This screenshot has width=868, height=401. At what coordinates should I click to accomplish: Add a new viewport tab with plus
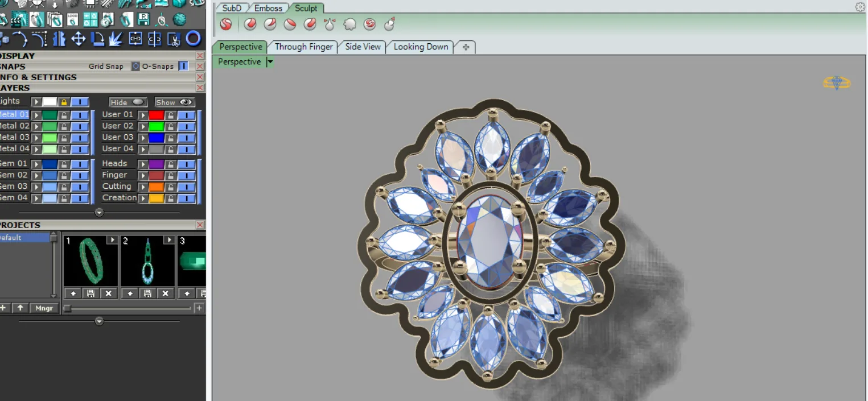coord(466,47)
